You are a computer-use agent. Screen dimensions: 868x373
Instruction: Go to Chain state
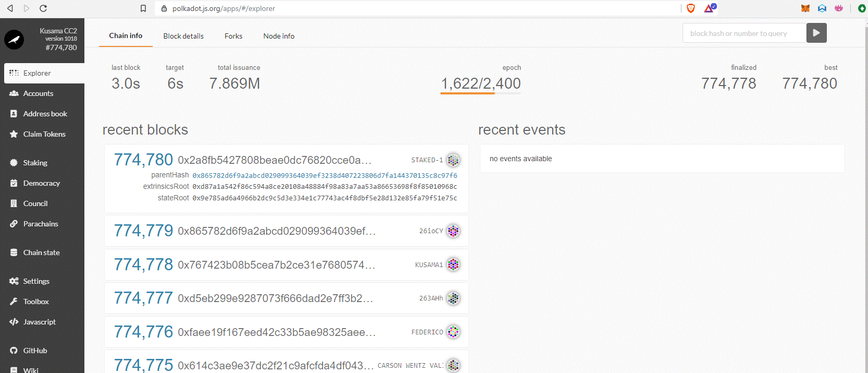point(42,252)
